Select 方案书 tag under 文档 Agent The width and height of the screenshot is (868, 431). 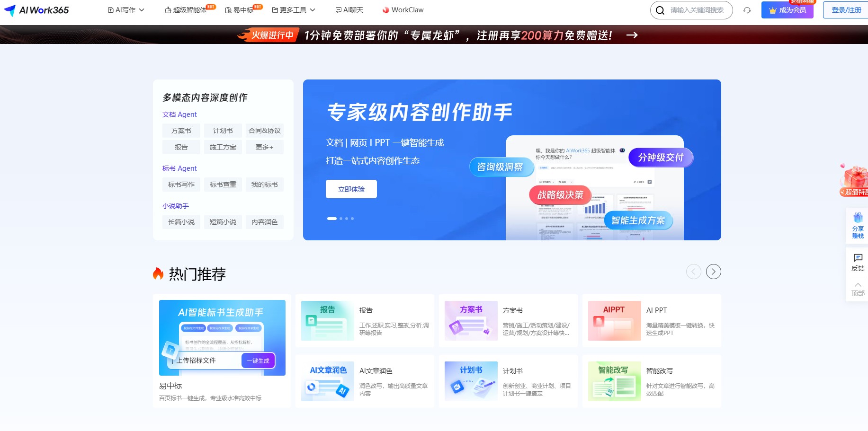(x=181, y=131)
